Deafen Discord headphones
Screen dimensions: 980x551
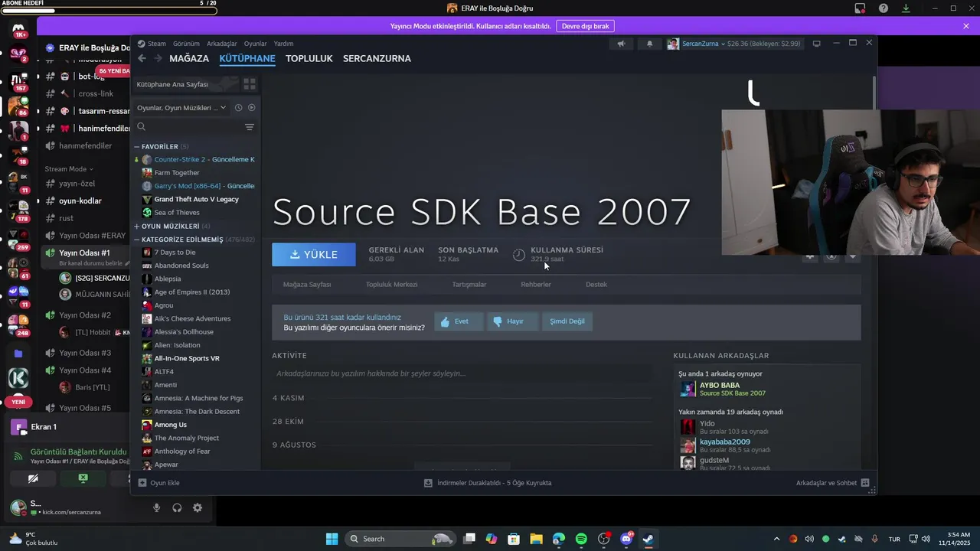(x=177, y=507)
